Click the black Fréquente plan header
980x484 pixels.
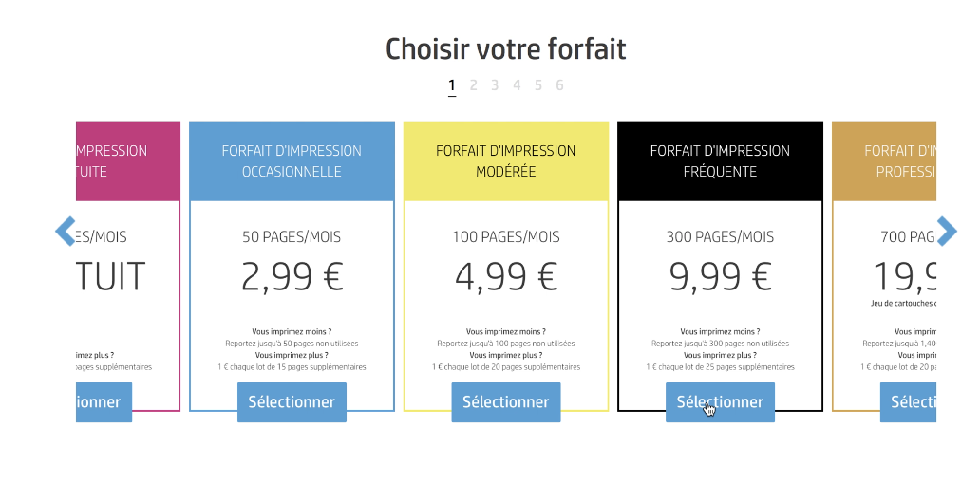pos(720,161)
